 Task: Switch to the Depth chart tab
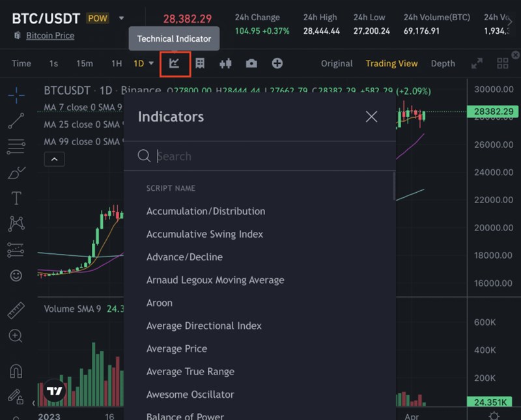[x=443, y=63]
